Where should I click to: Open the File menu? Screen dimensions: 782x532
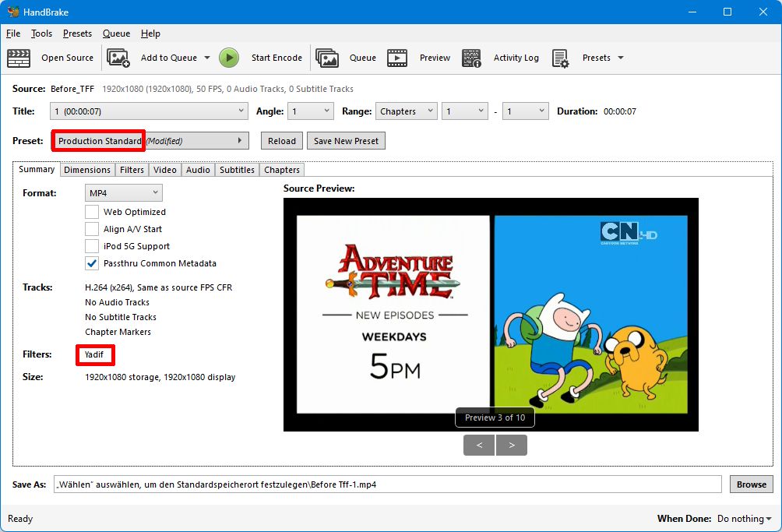pyautogui.click(x=13, y=33)
